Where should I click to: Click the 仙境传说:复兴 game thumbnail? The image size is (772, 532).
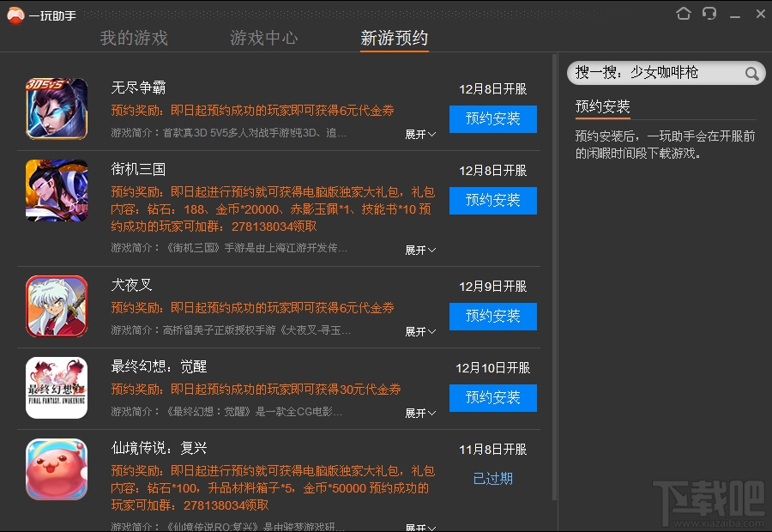[57, 469]
